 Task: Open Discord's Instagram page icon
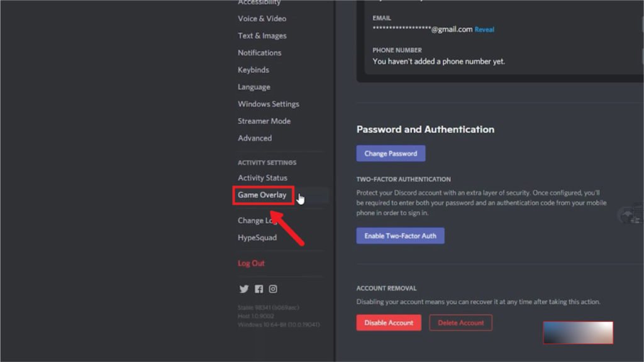pos(273,289)
